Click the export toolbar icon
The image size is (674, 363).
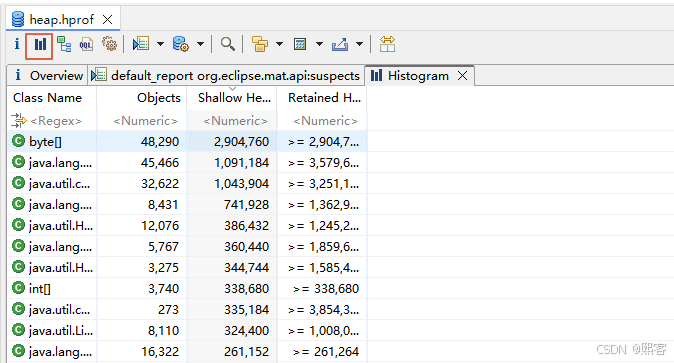(340, 44)
